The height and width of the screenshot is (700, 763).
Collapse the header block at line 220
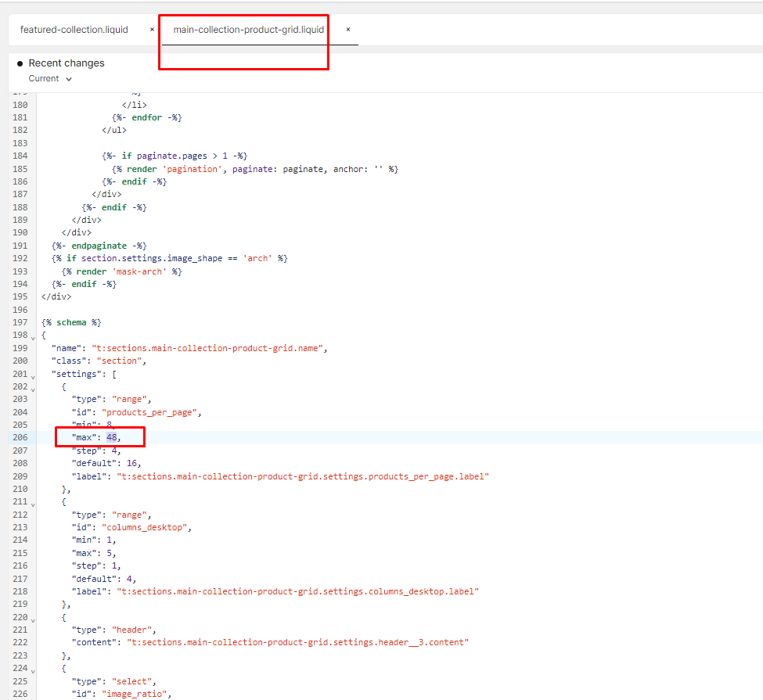[33, 620]
